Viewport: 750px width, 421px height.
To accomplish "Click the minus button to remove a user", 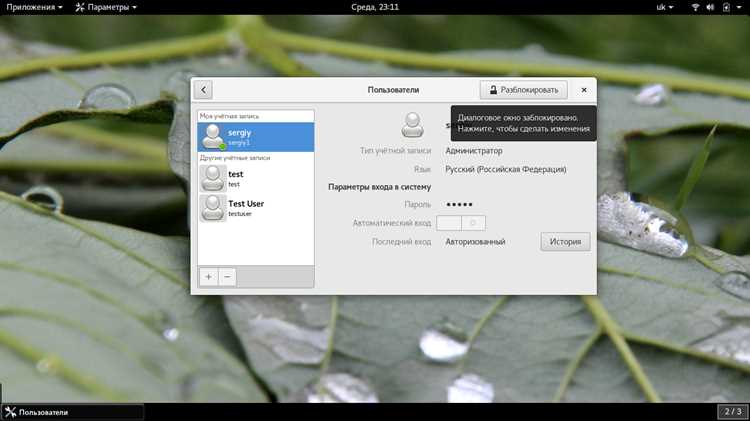I will coord(227,277).
